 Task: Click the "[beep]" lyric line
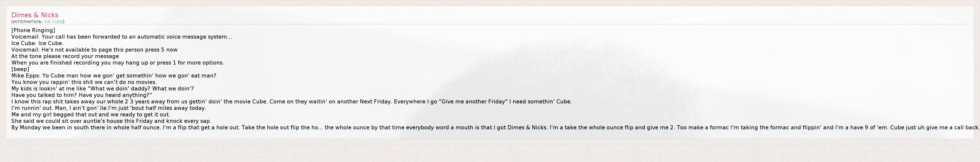[20, 69]
